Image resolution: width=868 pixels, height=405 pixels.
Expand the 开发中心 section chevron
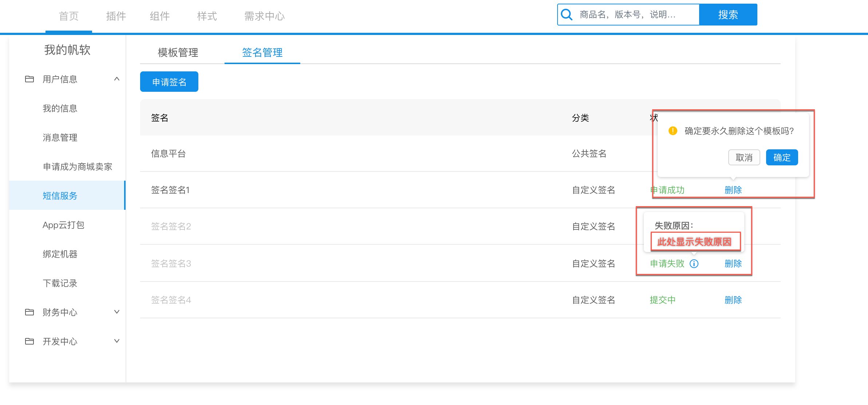pyautogui.click(x=117, y=341)
